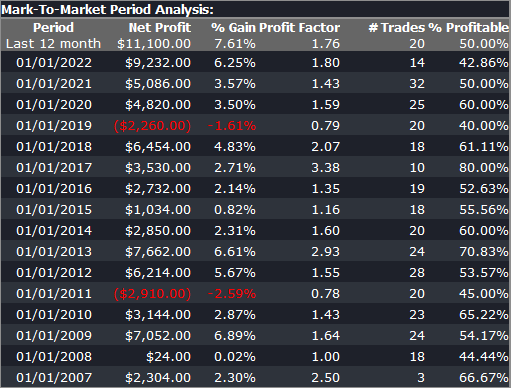Image resolution: width=511 pixels, height=388 pixels.
Task: Click the 80.00% profitable cell
Action: point(484,168)
